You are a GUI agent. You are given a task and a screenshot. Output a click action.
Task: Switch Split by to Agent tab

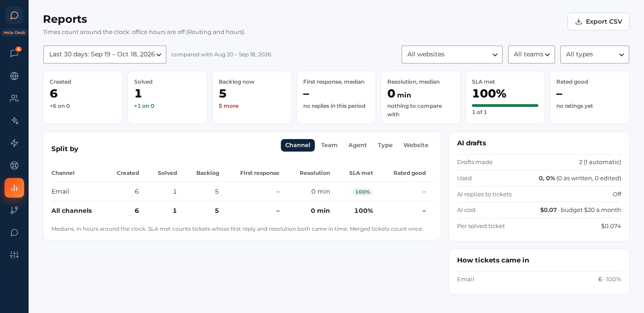click(x=358, y=145)
